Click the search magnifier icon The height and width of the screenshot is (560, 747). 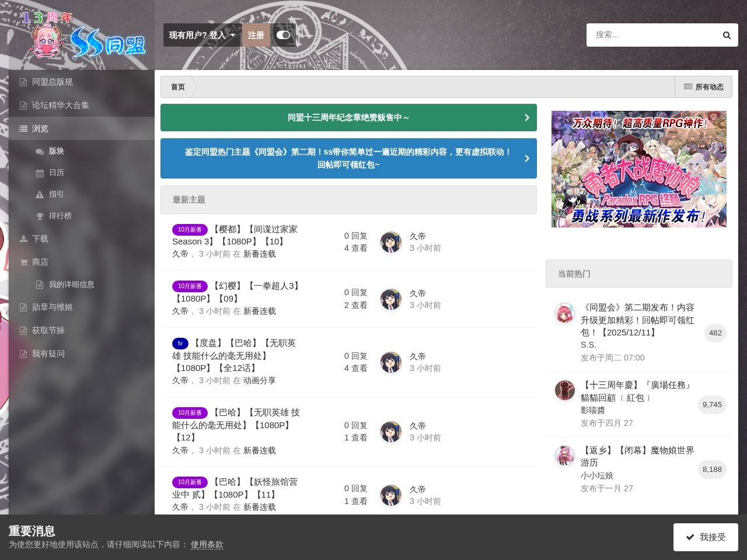[x=727, y=35]
